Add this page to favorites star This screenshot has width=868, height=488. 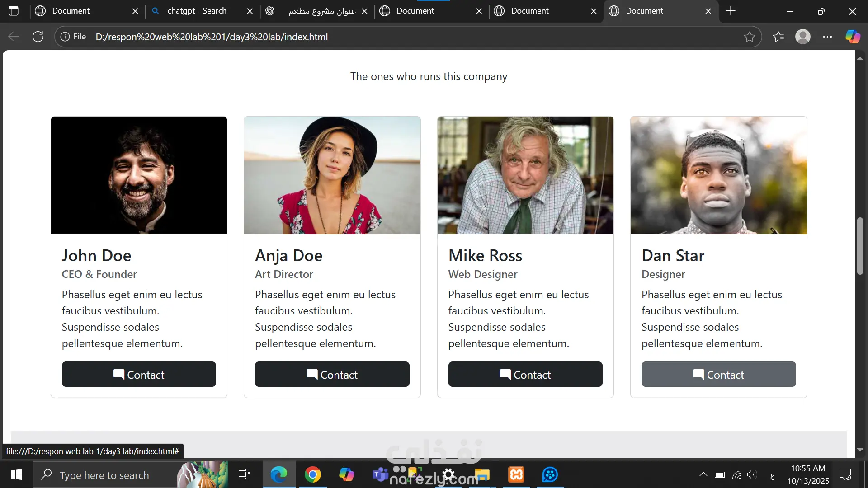(749, 37)
